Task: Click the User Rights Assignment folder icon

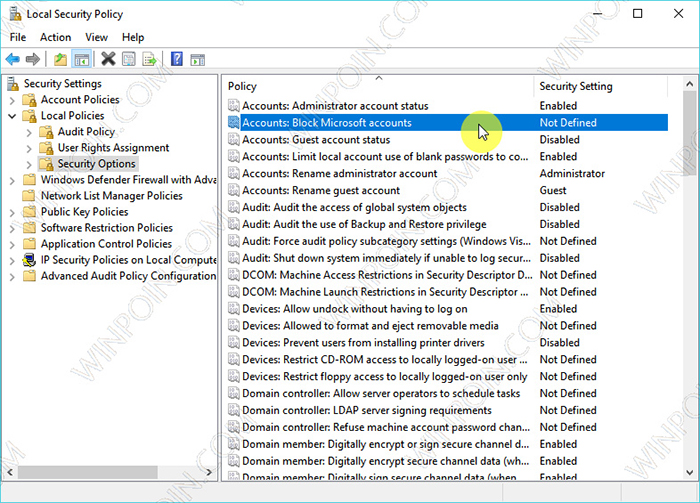Action: tap(46, 148)
